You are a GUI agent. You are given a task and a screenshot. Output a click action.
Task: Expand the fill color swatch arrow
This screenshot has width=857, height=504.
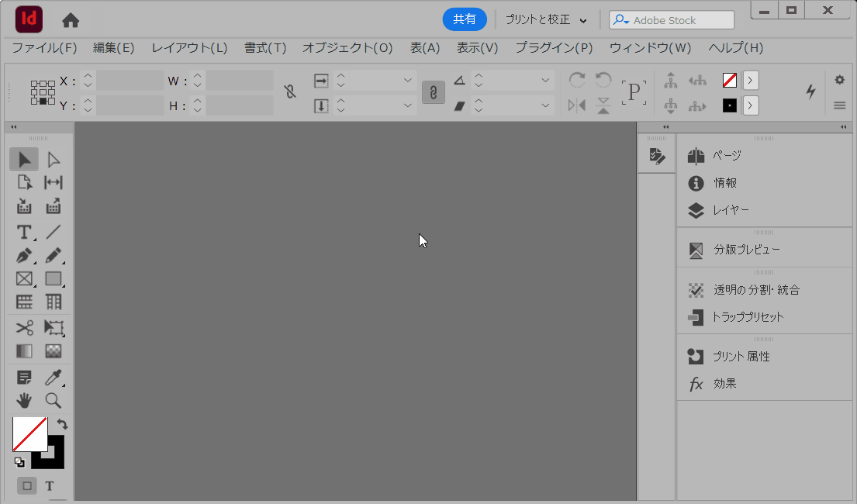click(x=751, y=80)
